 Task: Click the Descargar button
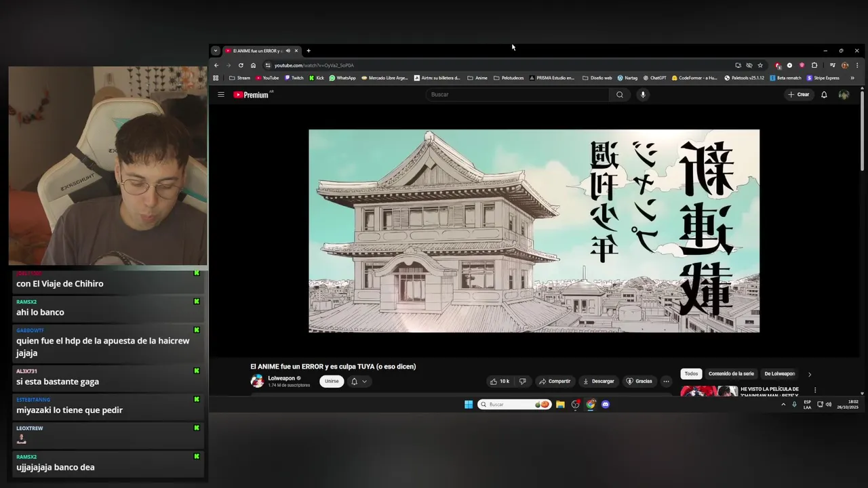point(598,382)
